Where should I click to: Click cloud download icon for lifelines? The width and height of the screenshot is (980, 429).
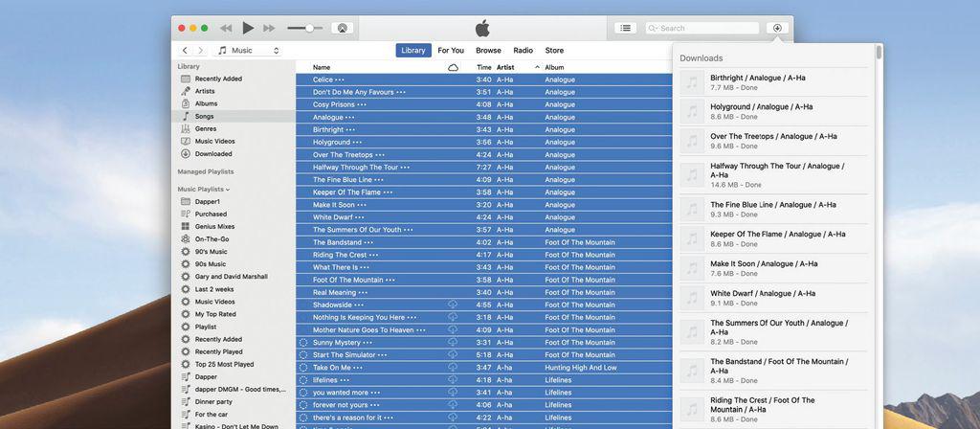[x=453, y=379]
